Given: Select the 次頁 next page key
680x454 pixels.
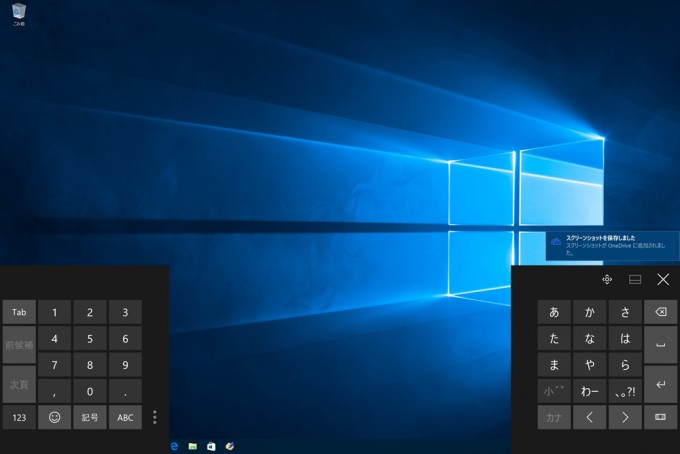Looking at the screenshot, I should click(19, 385).
